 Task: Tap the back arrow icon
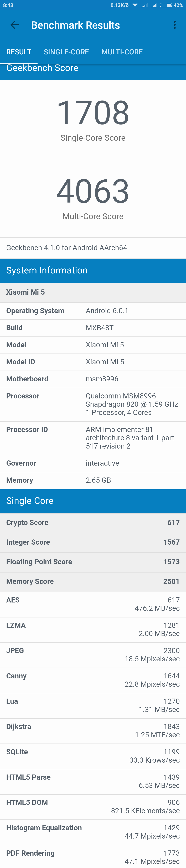(x=14, y=25)
